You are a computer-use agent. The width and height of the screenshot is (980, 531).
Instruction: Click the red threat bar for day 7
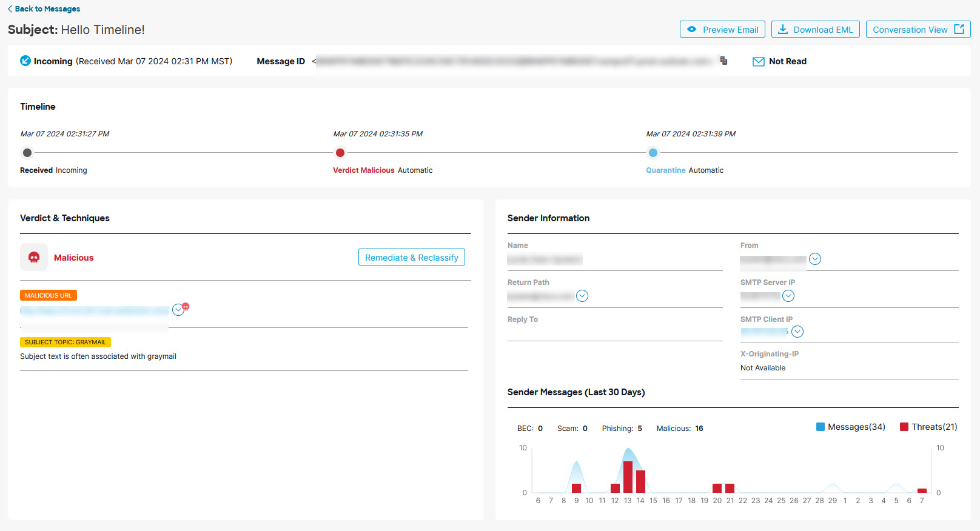pyautogui.click(x=922, y=490)
